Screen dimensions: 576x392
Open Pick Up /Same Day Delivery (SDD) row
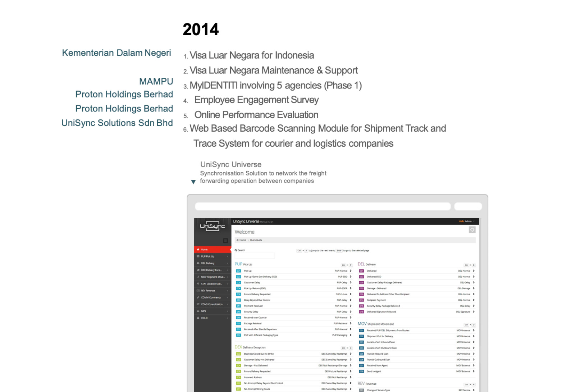coord(293,277)
